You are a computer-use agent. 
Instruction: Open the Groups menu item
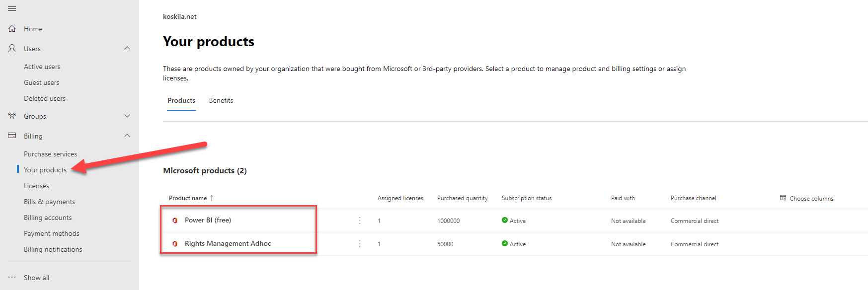click(35, 116)
